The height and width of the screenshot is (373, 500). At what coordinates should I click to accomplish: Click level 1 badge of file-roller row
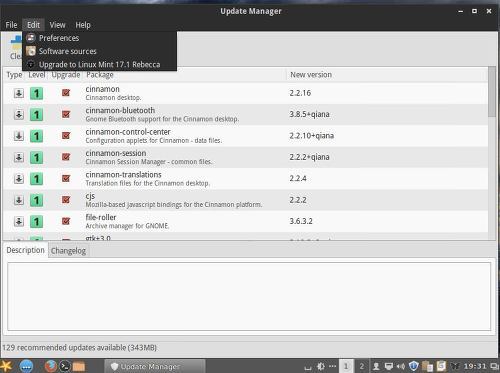click(36, 221)
